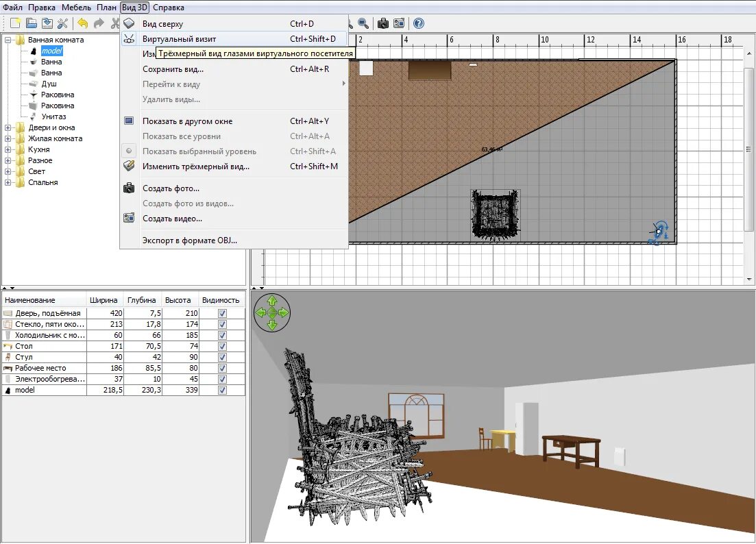Toggle visibility checkbox for Холодильник row
756x544 pixels.
click(x=222, y=335)
